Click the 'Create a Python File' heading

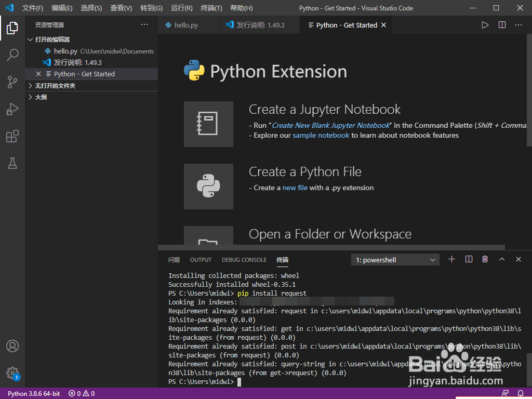[305, 171]
